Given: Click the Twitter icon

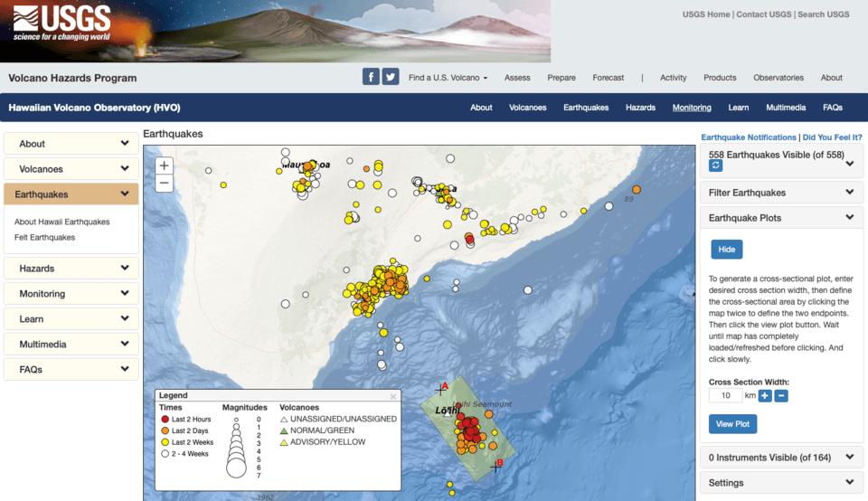Looking at the screenshot, I should click(x=391, y=78).
